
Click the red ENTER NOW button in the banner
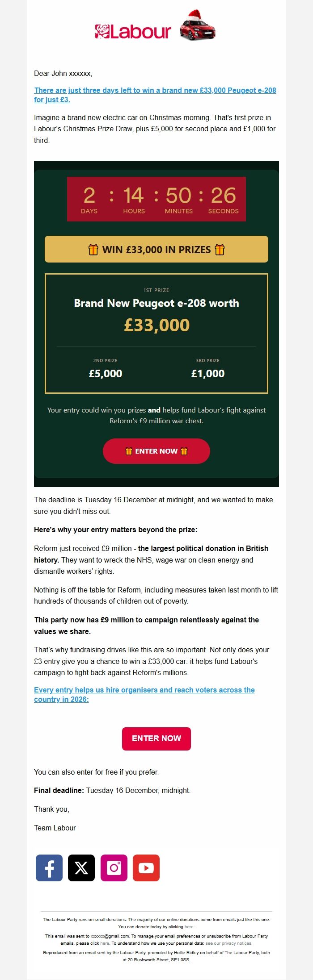(156, 451)
